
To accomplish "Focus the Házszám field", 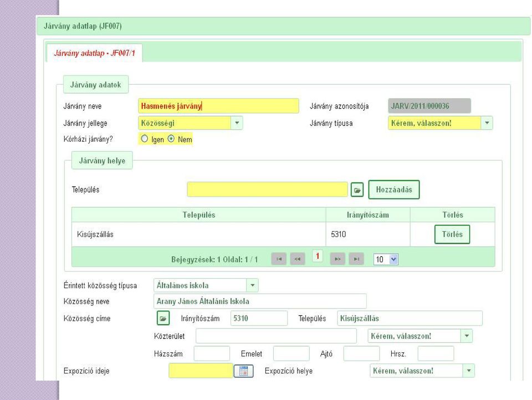I will click(x=212, y=353).
